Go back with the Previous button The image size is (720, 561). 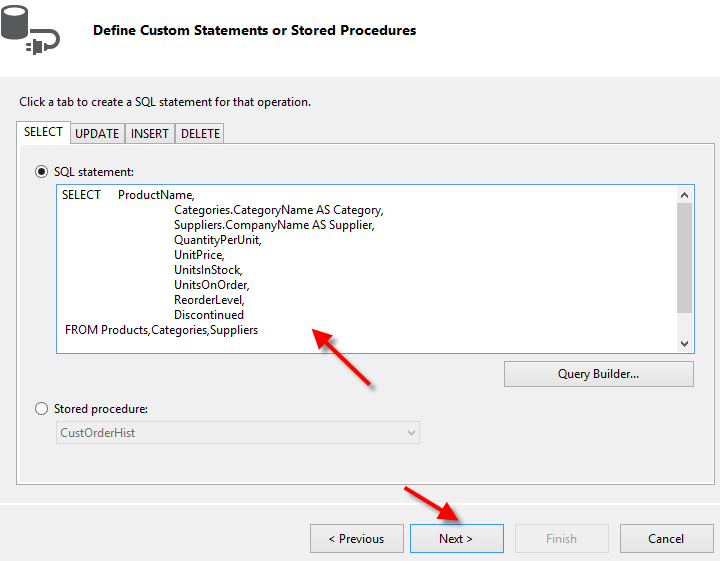pos(356,538)
